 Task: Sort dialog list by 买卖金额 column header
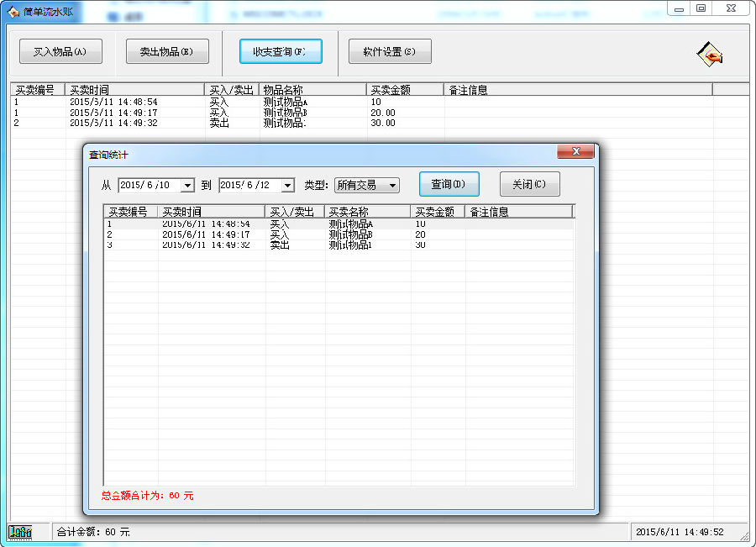438,212
